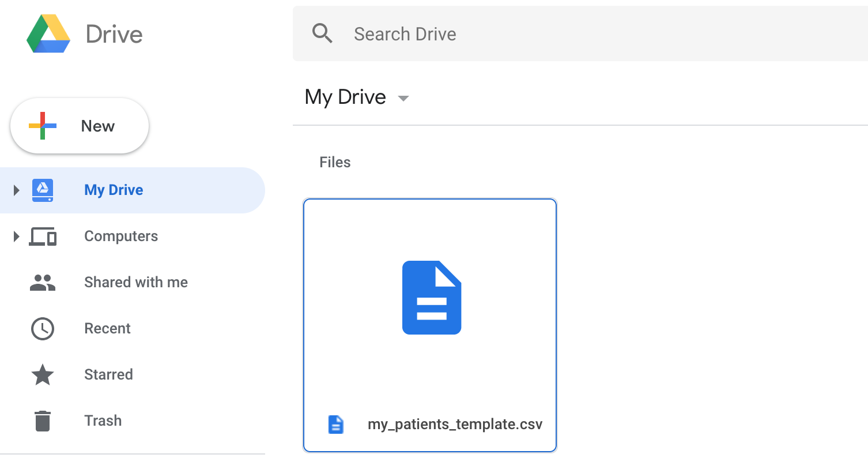Screen dimensions: 868x473
Task: Click the My Drive breadcrumb title
Action: (x=345, y=97)
